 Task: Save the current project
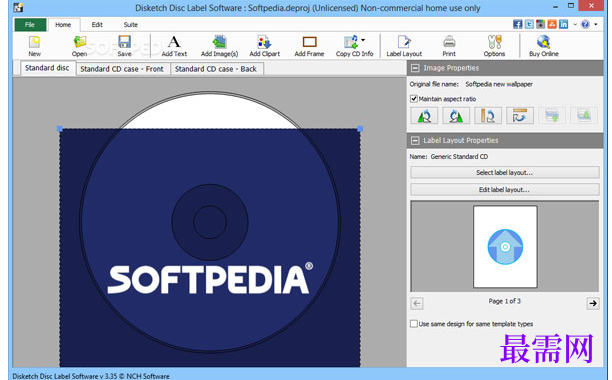coord(125,46)
